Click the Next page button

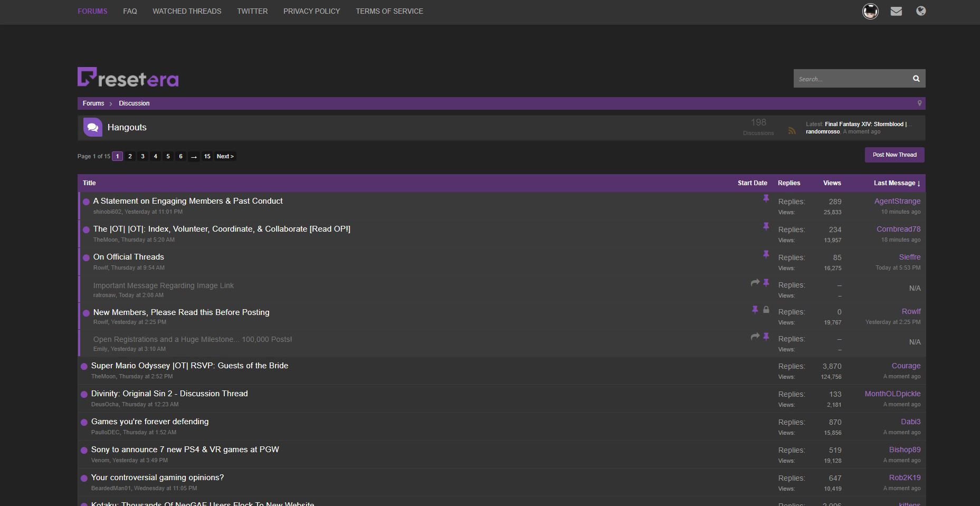(x=225, y=156)
